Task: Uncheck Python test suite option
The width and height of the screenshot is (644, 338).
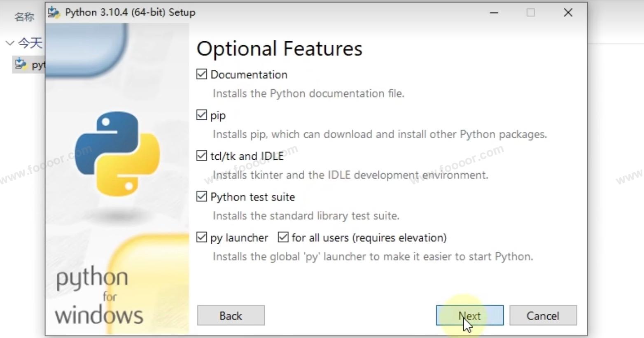Action: pos(201,197)
